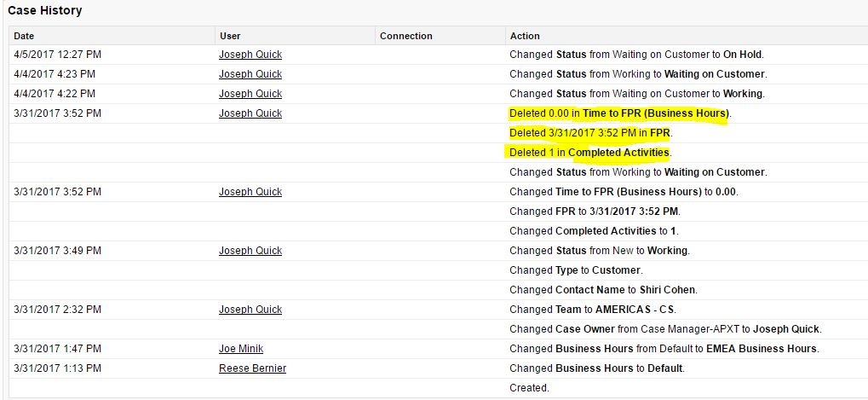Click the Case History section title
868x400 pixels.
(45, 11)
